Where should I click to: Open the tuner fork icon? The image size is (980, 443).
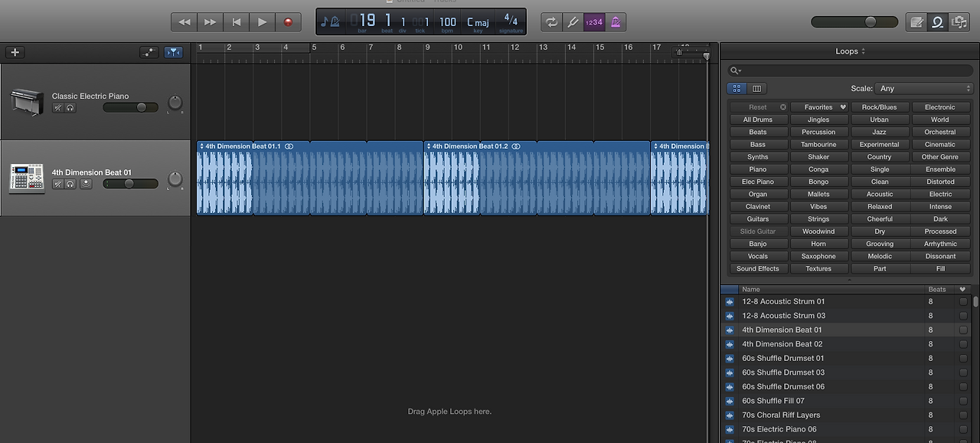573,22
